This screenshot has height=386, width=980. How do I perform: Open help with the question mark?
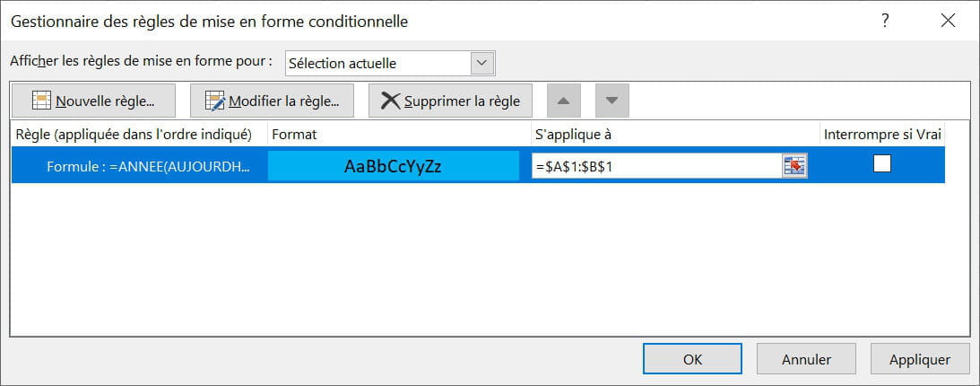click(885, 21)
